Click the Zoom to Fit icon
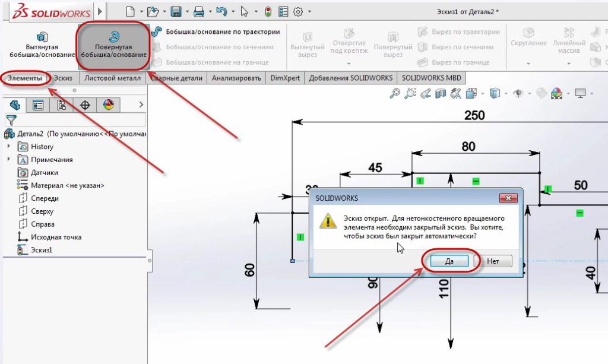The height and width of the screenshot is (364, 608). 395,93
